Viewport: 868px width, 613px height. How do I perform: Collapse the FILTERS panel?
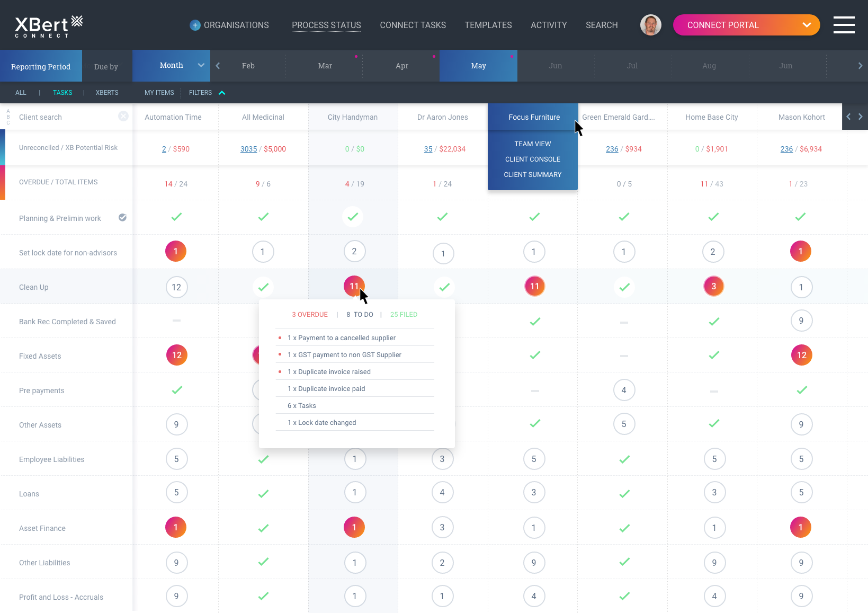(x=207, y=93)
